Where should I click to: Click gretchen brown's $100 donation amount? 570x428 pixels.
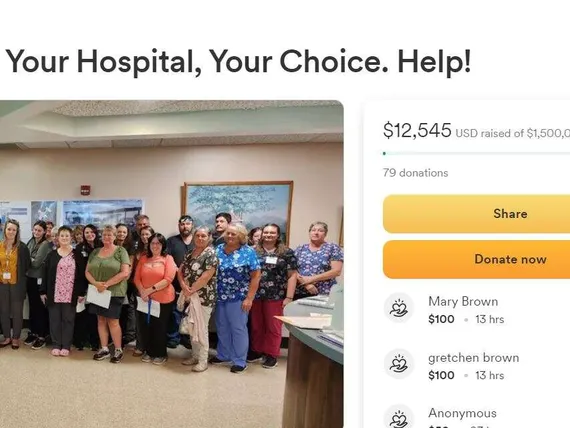pyautogui.click(x=441, y=375)
